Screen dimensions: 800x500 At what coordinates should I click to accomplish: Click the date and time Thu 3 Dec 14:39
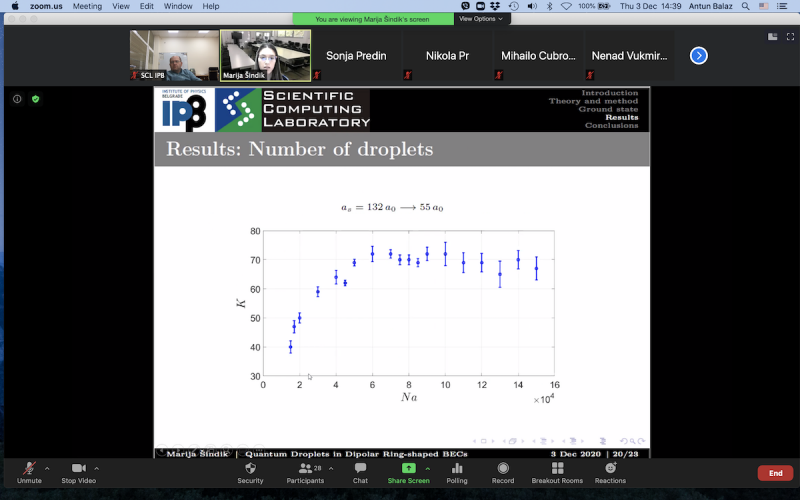[651, 6]
